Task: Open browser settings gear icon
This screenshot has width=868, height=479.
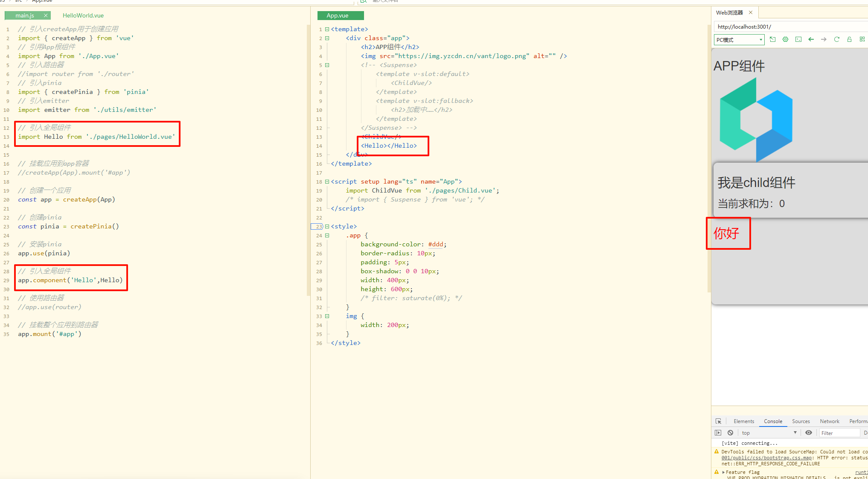Action: 785,39
